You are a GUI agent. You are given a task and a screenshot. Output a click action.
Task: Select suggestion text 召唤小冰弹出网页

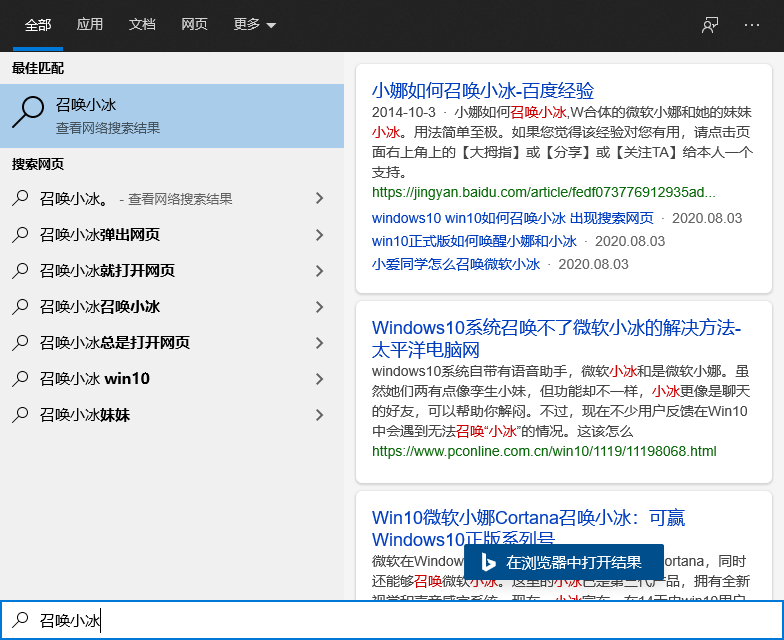[x=100, y=234]
